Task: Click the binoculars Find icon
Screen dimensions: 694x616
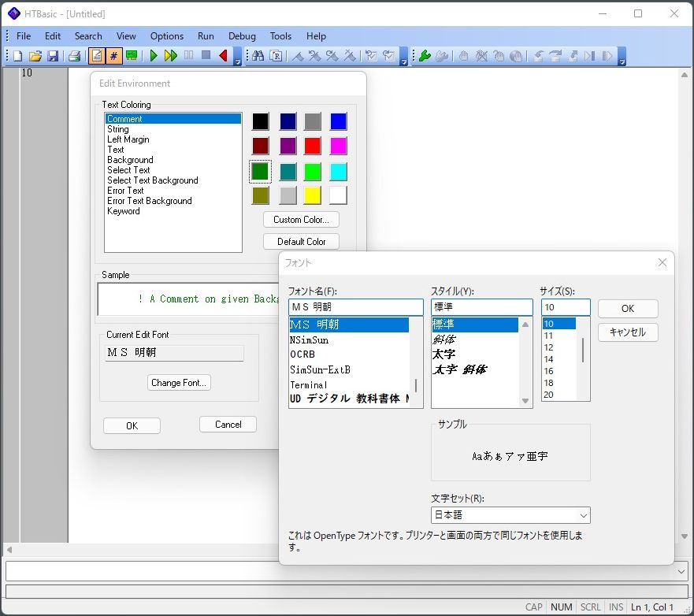Action: (258, 56)
